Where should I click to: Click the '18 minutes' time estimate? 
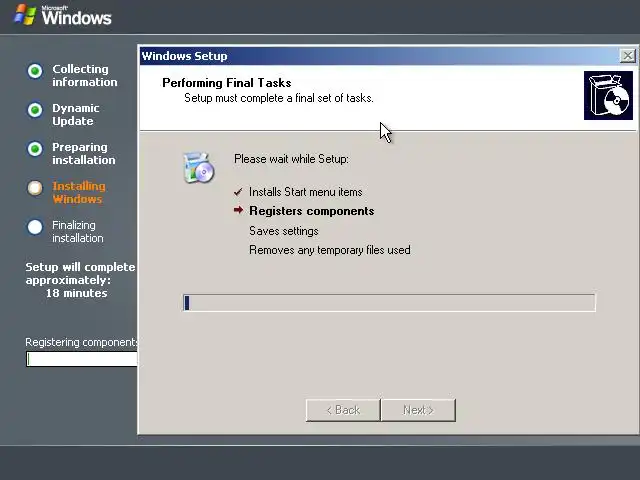76,293
